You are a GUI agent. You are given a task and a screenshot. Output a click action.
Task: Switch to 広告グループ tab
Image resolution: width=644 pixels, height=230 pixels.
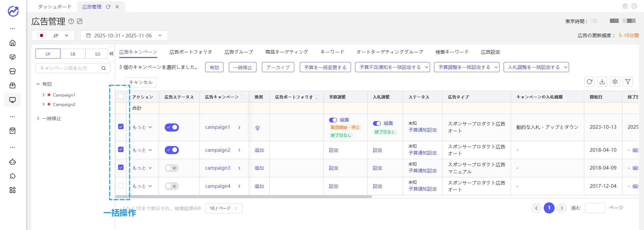pyautogui.click(x=239, y=52)
